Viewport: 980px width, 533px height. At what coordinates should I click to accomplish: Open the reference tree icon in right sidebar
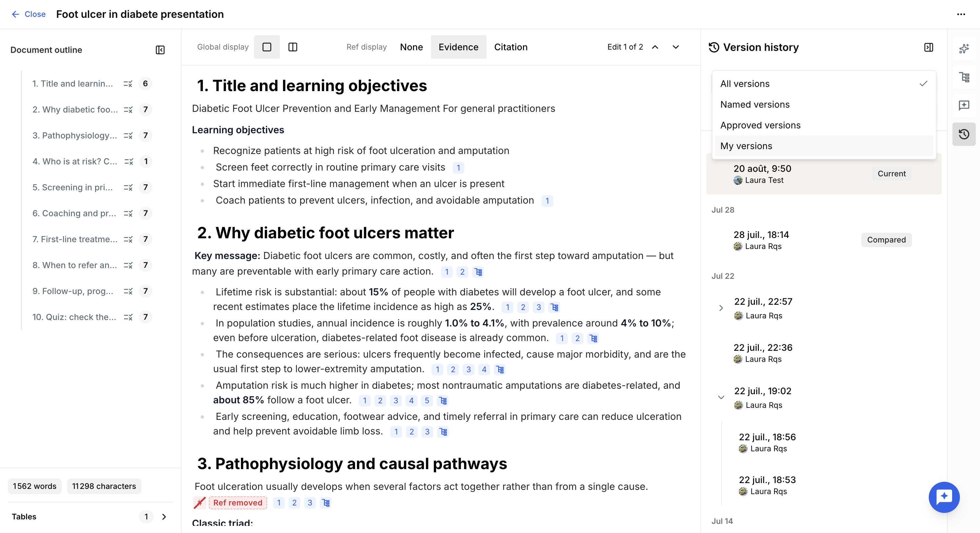(964, 77)
